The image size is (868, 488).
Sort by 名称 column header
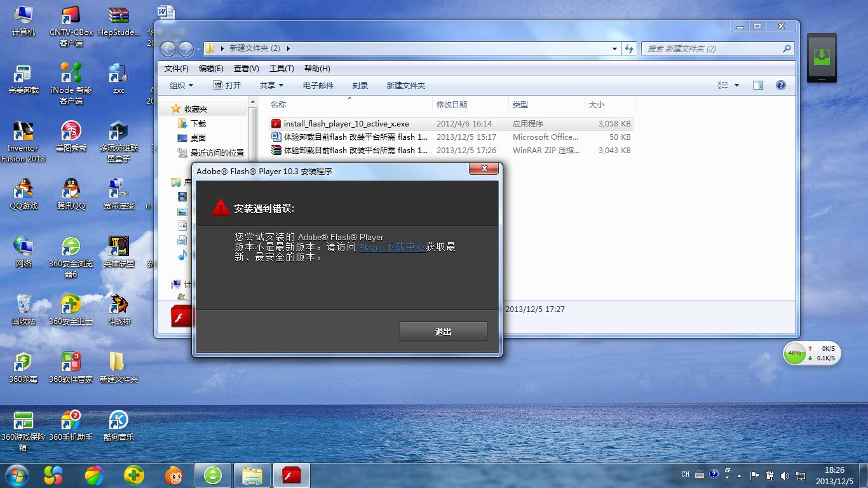(350, 104)
